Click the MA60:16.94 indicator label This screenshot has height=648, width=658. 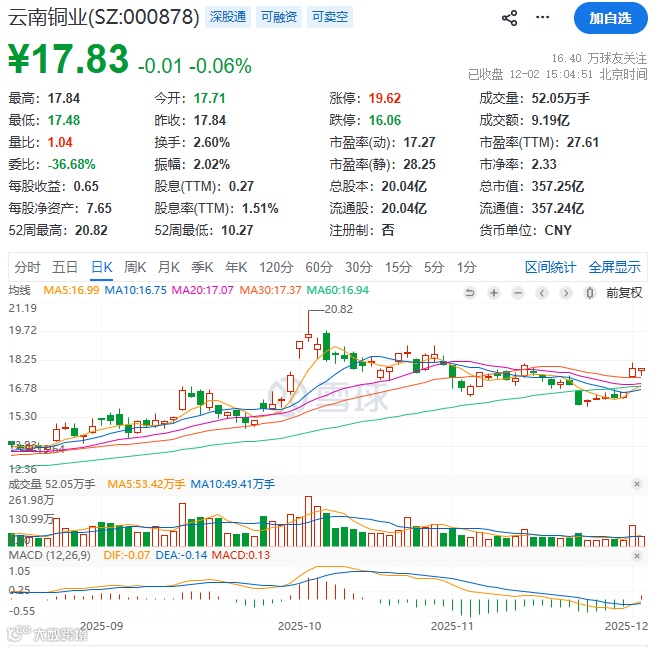click(x=337, y=290)
